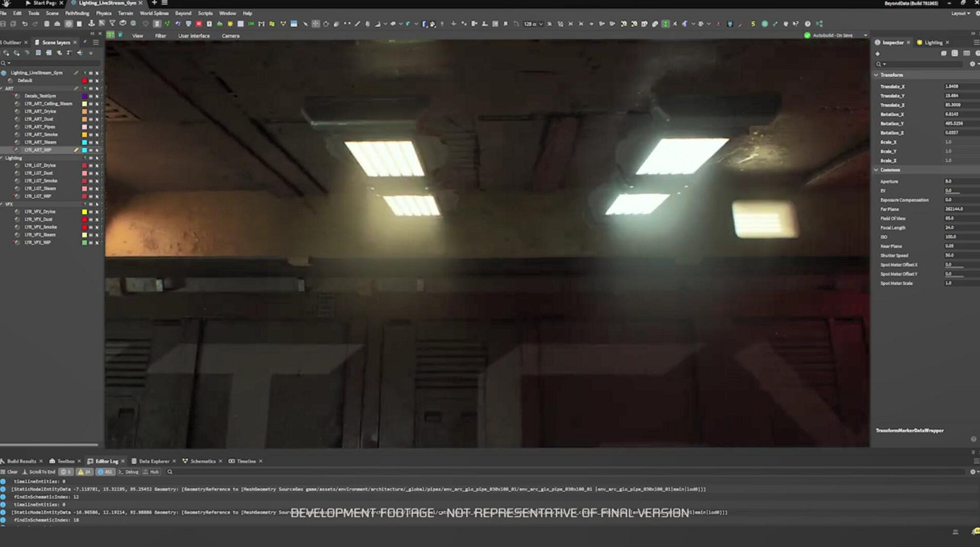
Task: Click the Scroll To End button
Action: pyautogui.click(x=39, y=472)
